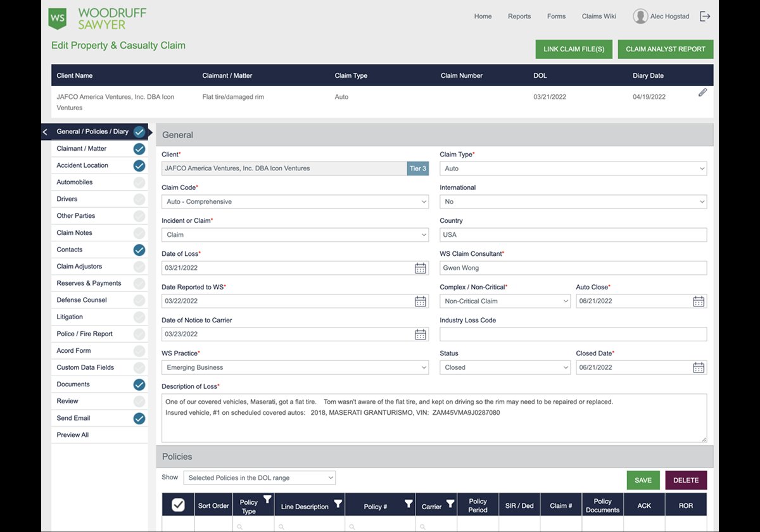The image size is (760, 532).
Task: Open the Claim Code dropdown
Action: click(295, 201)
